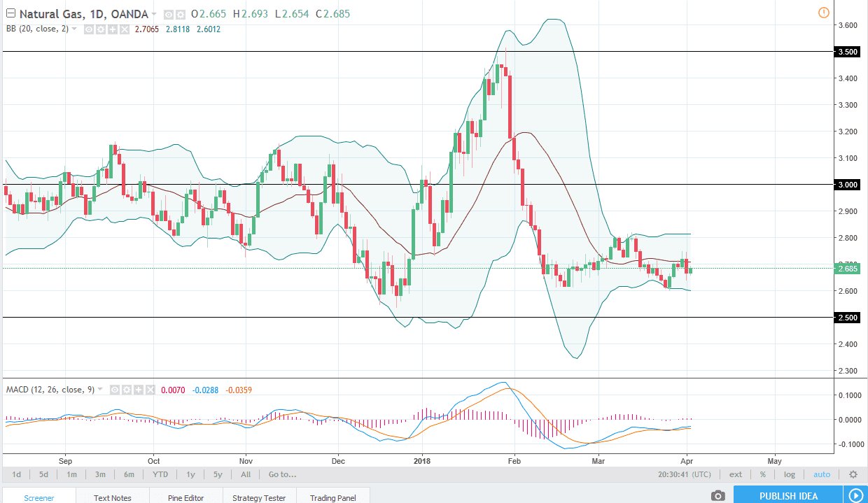Set chart range to 5y
The height and width of the screenshot is (503, 868).
(x=218, y=474)
